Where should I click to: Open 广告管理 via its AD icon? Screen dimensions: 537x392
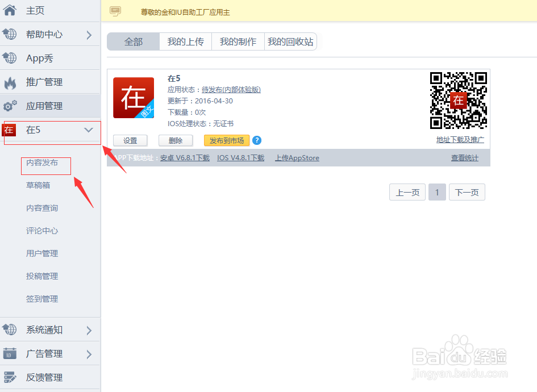[10, 353]
